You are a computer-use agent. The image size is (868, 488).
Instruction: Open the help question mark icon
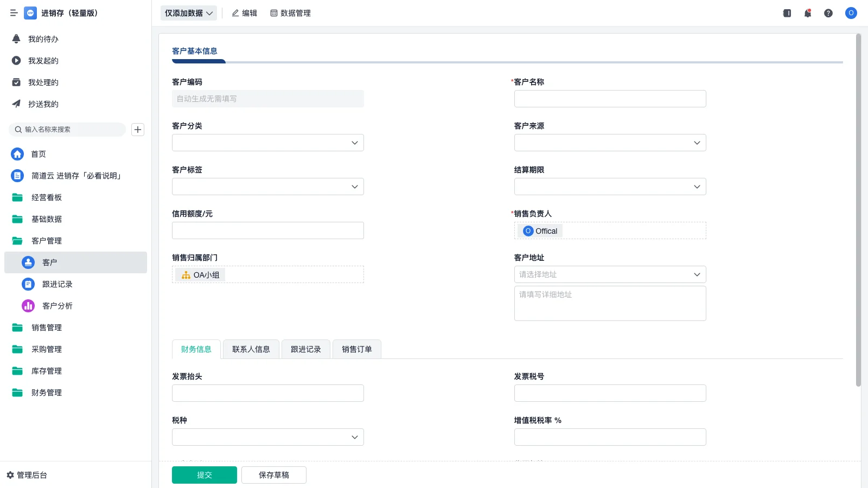(828, 13)
